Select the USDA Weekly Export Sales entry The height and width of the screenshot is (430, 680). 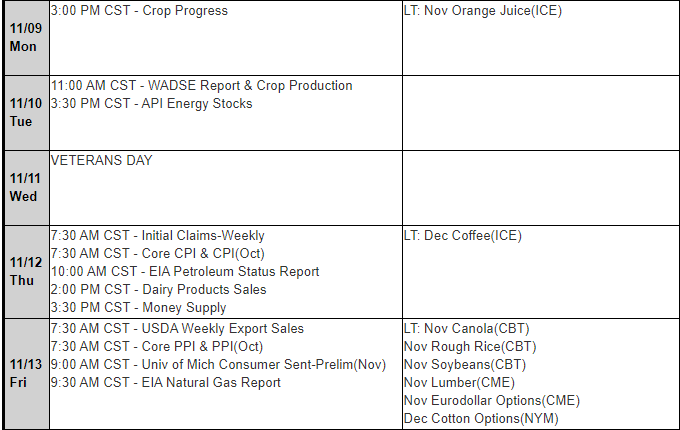(177, 329)
